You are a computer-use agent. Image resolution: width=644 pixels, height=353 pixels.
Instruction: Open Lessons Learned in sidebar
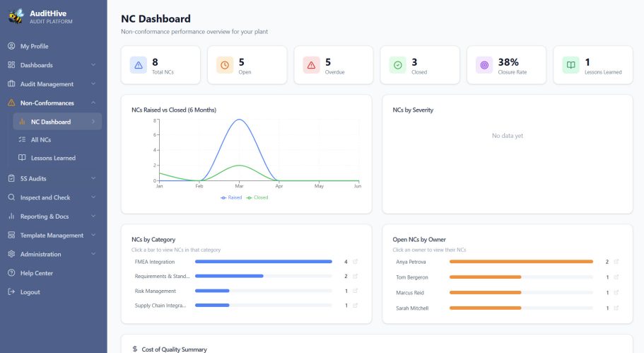(x=57, y=158)
